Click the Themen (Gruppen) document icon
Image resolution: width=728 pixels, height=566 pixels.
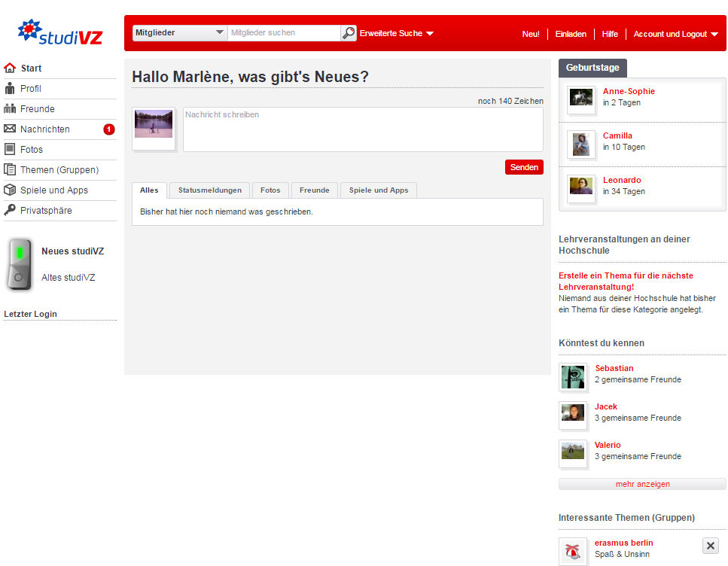pos(10,169)
